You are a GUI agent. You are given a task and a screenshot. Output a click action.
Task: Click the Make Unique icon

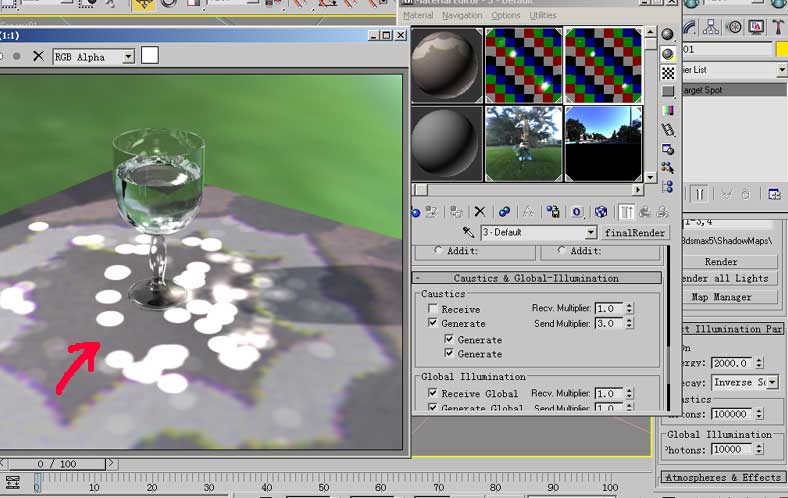pyautogui.click(x=528, y=212)
